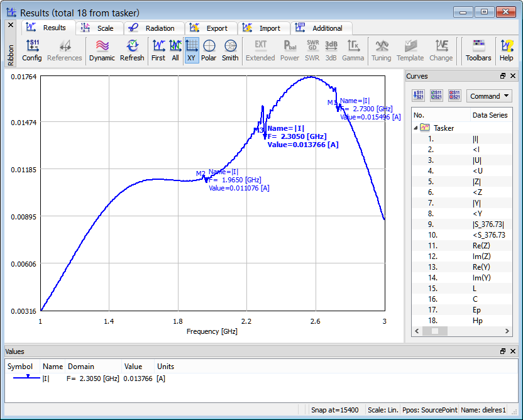523x420 pixels.
Task: Show the First curve only
Action: (158, 50)
